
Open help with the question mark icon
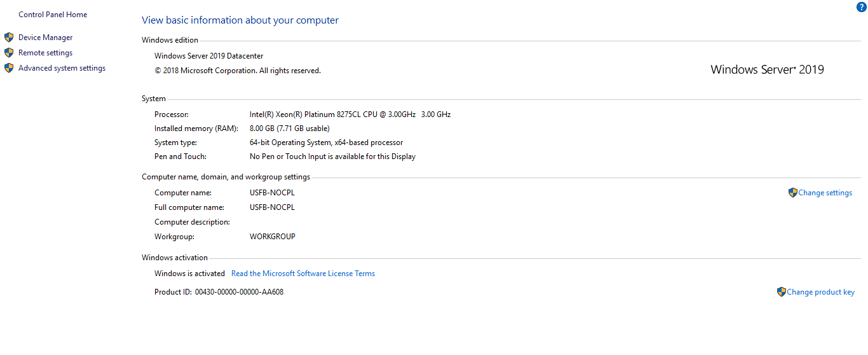(x=862, y=7)
